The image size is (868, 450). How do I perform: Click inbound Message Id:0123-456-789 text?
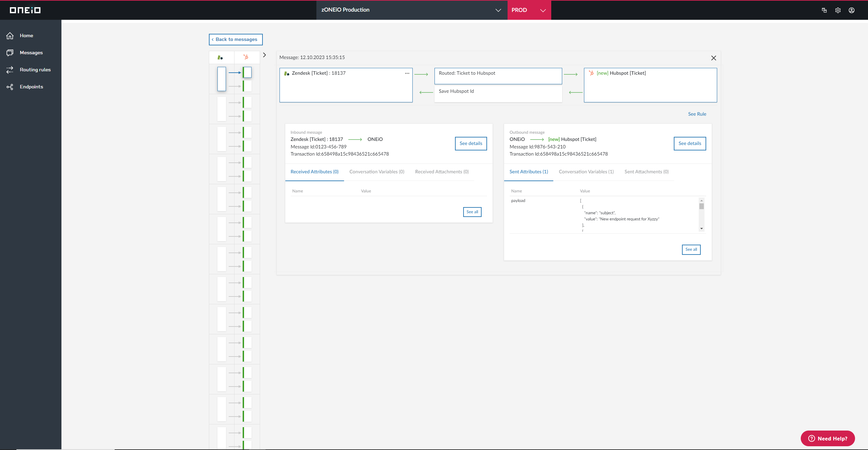tap(318, 147)
